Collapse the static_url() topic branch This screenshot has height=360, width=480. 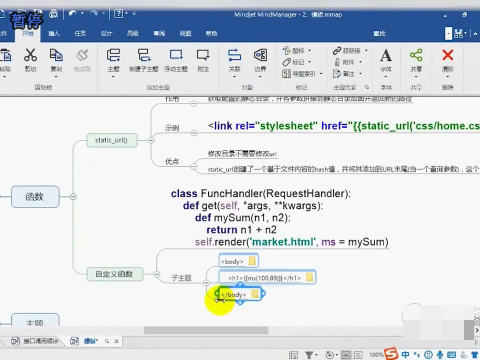[151, 140]
